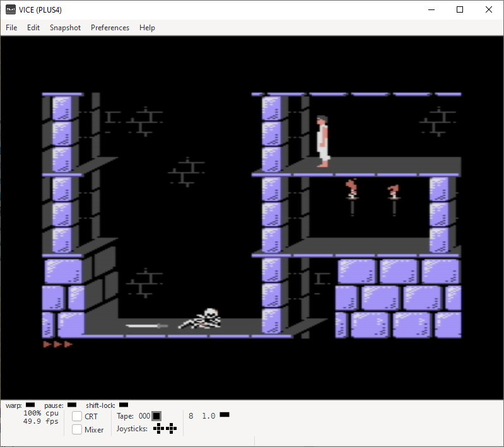Screen dimensions: 504x447
Task: Open the Snapshot menu
Action: coord(65,28)
